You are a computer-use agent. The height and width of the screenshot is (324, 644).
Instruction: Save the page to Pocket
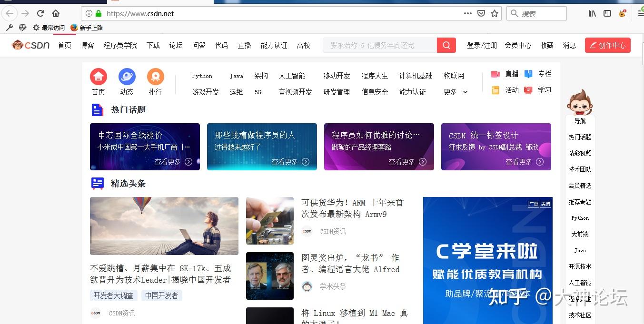tap(481, 13)
